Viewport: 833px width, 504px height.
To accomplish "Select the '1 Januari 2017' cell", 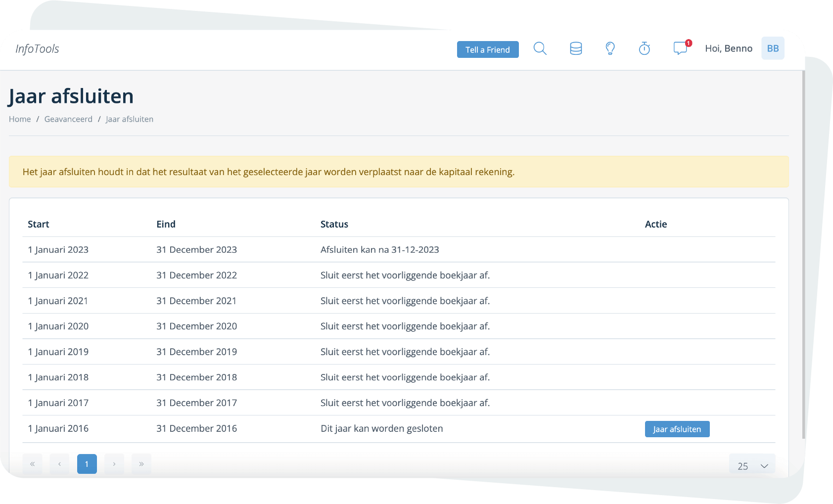I will pyautogui.click(x=58, y=403).
